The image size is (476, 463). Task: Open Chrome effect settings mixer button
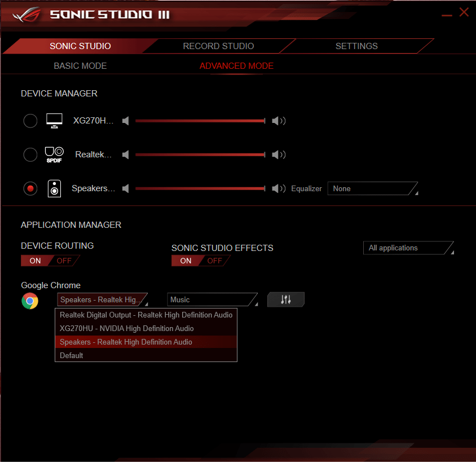click(x=286, y=299)
